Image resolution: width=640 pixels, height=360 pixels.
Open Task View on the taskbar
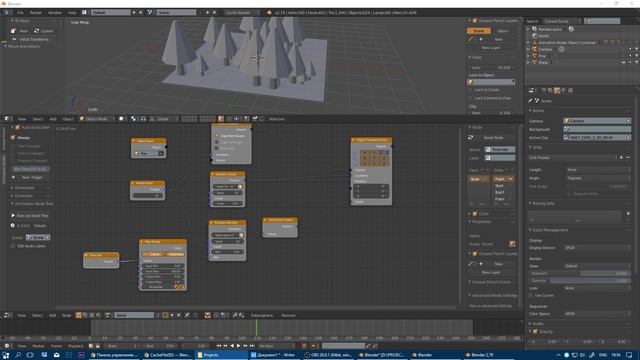tap(30, 355)
